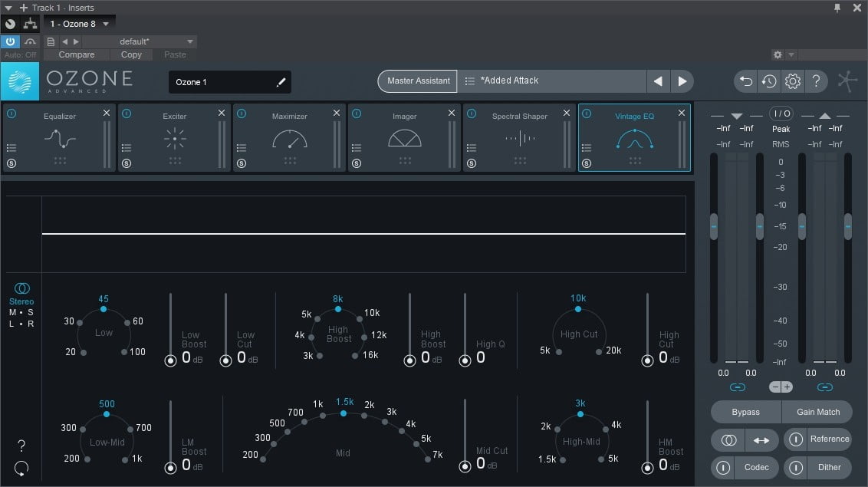Remove the Equalizer module
Viewport: 868px width, 487px height.
tap(107, 113)
